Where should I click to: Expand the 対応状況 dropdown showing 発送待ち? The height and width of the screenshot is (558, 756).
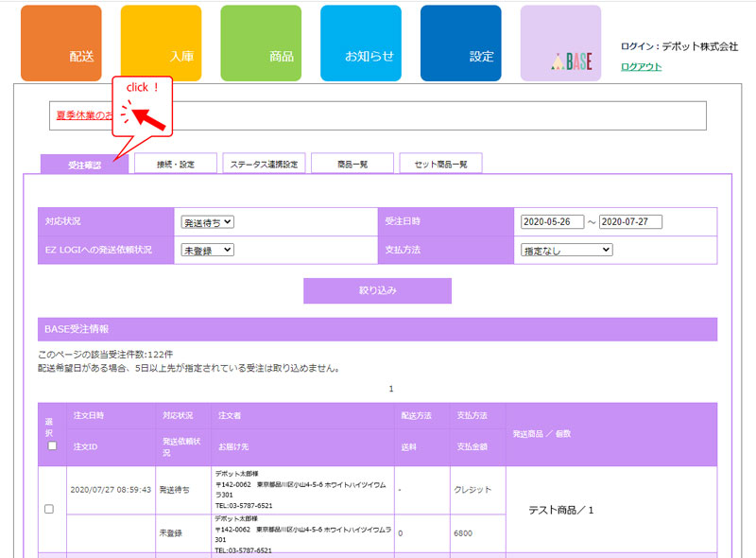pyautogui.click(x=208, y=222)
